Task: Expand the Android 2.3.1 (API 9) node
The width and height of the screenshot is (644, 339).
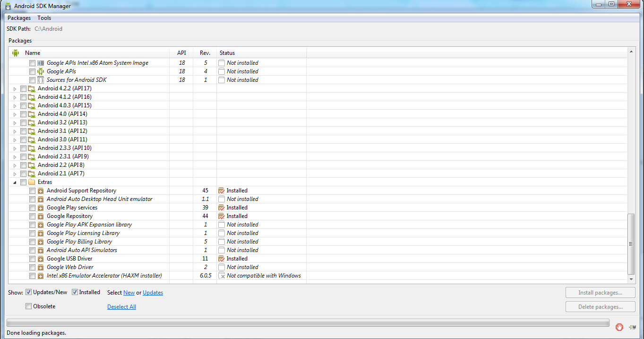Action: click(x=15, y=156)
